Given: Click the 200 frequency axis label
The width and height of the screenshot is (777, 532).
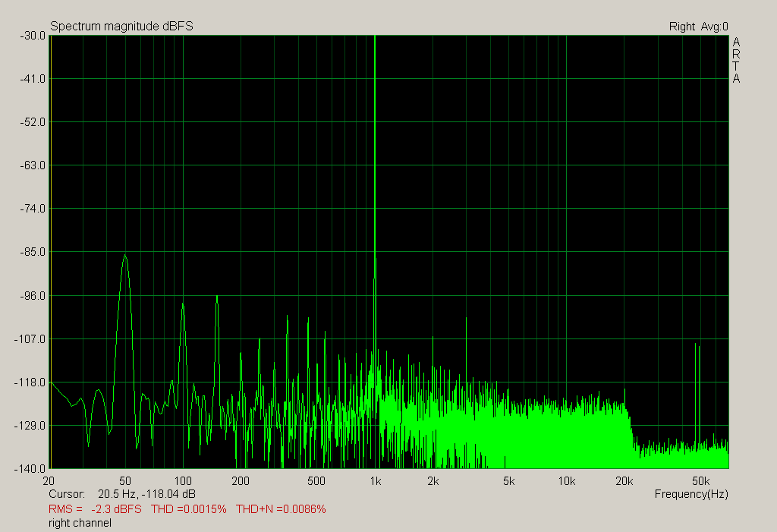Looking at the screenshot, I should coord(241,481).
